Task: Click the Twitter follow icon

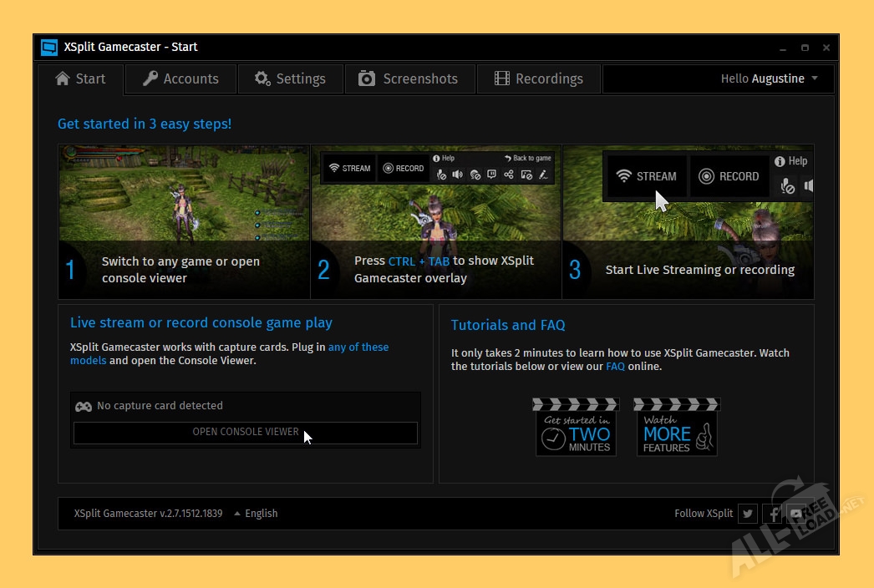Action: [x=748, y=514]
